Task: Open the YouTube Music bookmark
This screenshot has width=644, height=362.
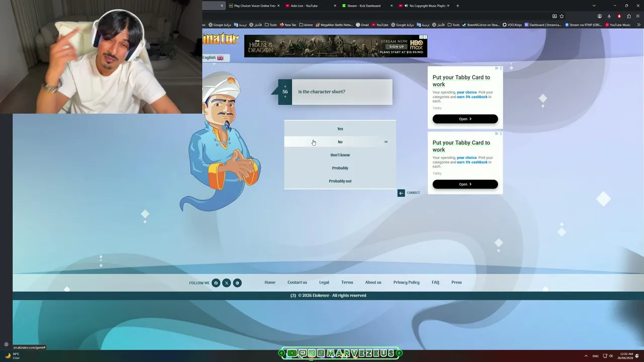Action: point(618,25)
